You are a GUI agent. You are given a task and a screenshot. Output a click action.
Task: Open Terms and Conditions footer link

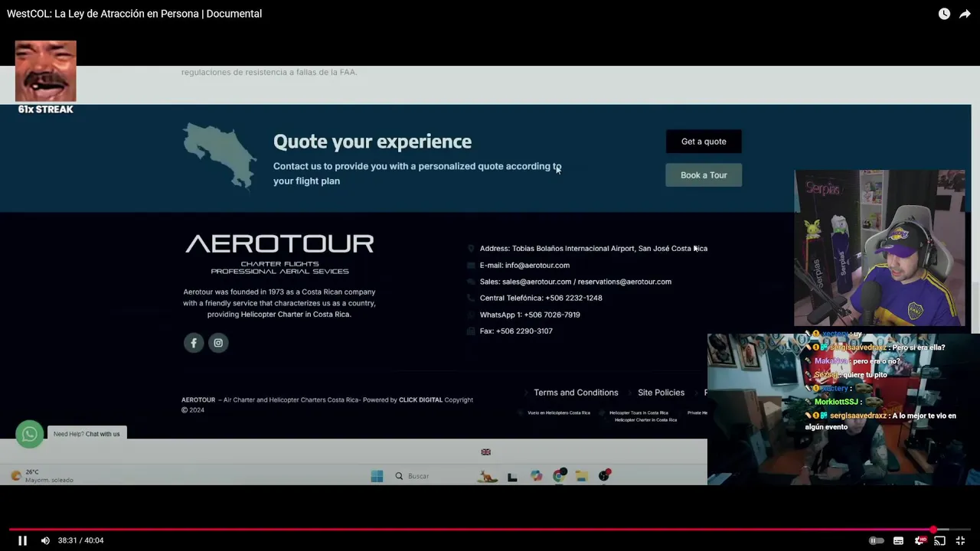[x=576, y=393]
